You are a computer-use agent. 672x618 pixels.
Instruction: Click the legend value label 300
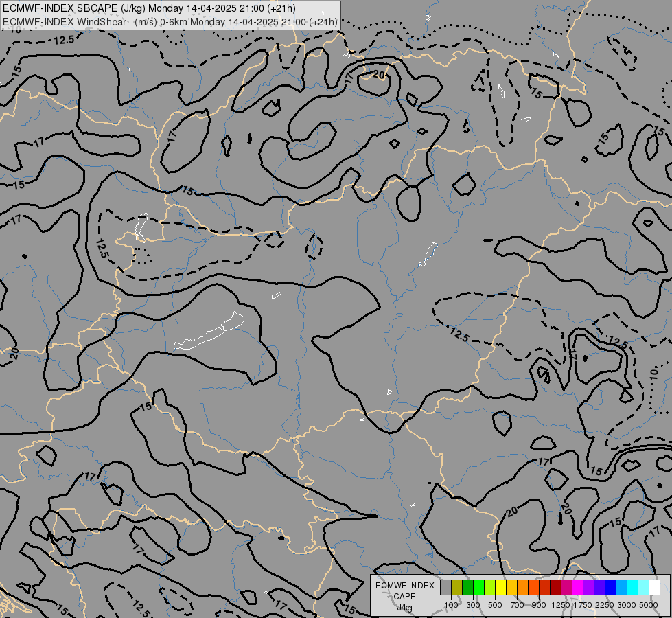coord(473,605)
